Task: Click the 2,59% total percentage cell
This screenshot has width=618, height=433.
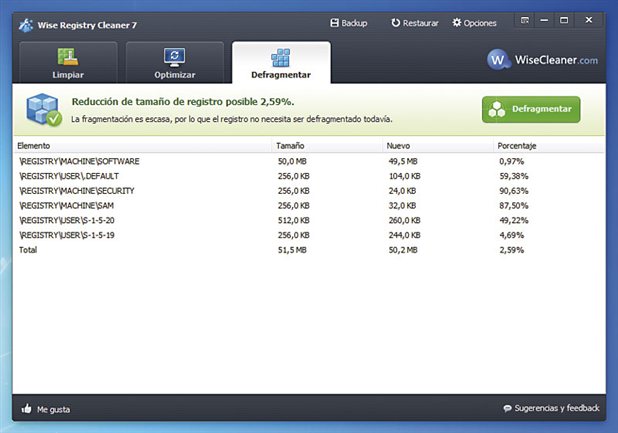Action: 512,250
